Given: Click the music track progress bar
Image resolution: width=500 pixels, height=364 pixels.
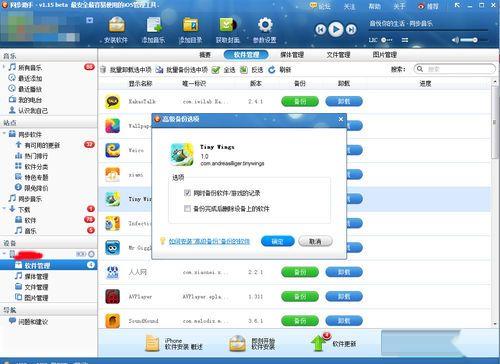Looking at the screenshot, I should click(428, 31).
